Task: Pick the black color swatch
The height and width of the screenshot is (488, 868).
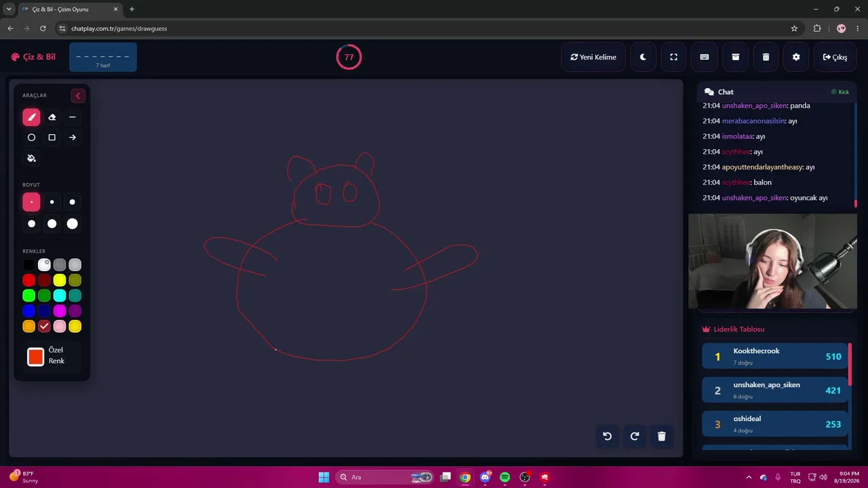Action: [28, 265]
